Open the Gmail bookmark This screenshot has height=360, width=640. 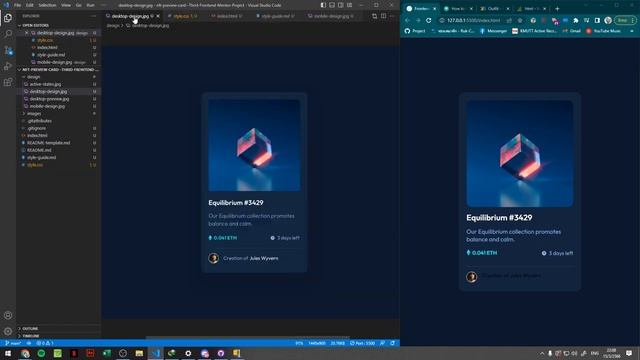(x=571, y=31)
